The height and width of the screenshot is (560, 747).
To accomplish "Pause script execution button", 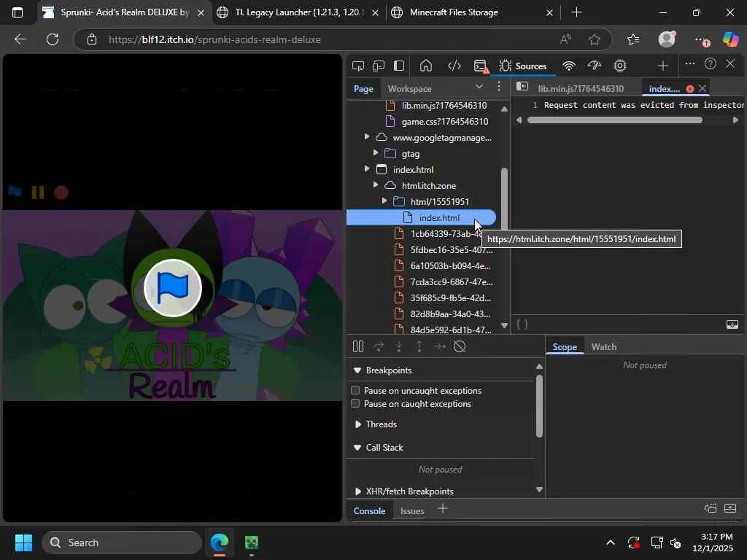I will point(358,346).
